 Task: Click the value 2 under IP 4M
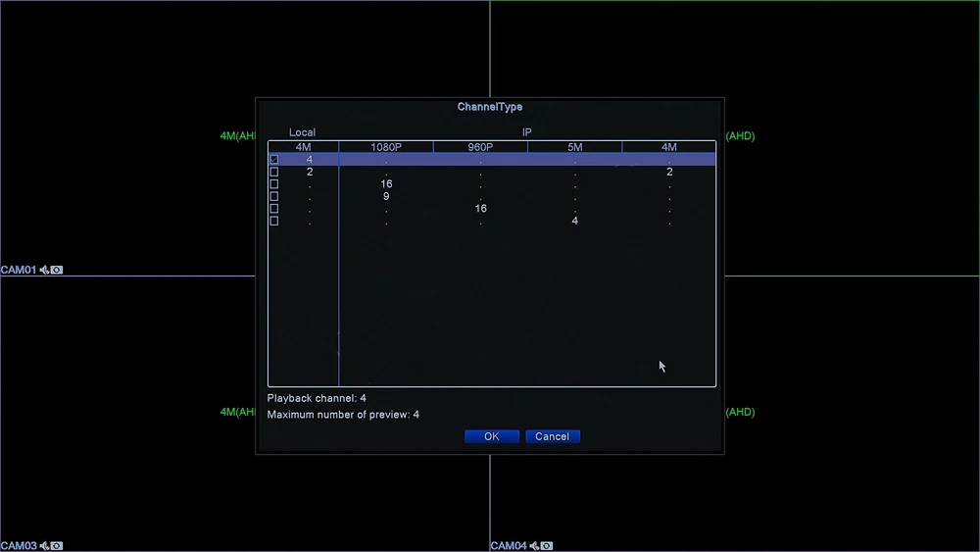(x=669, y=172)
